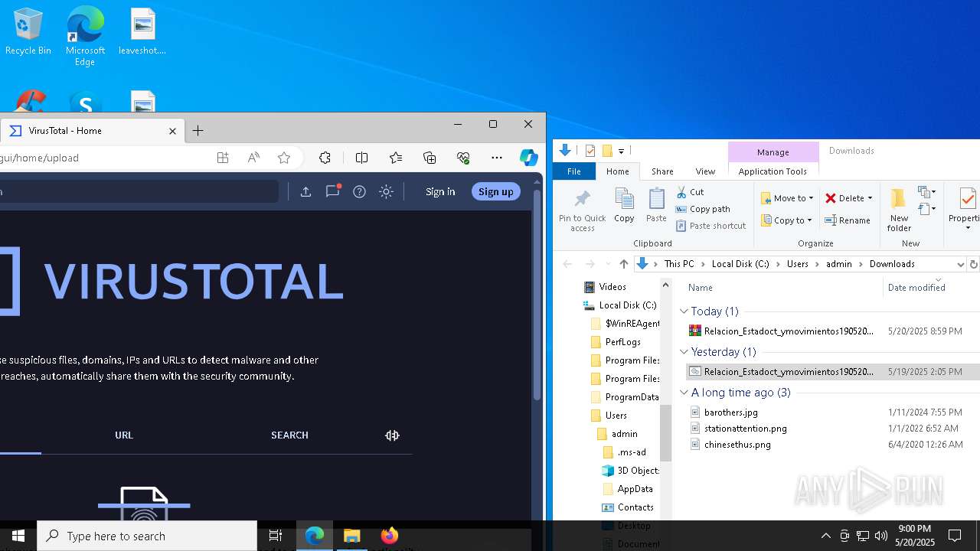Click the VirusTotal file fingerprint upload icon
This screenshot has height=551, width=980.
[144, 504]
